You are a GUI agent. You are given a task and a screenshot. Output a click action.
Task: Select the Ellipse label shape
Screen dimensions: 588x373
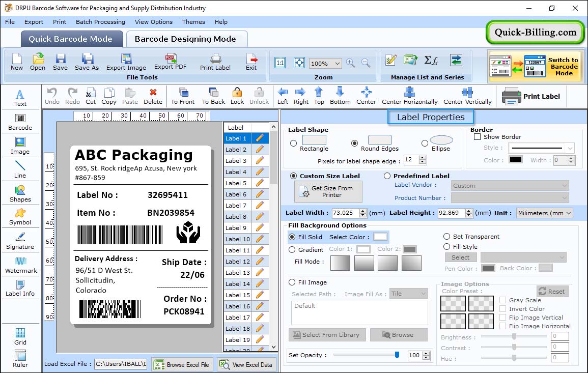pos(425,143)
